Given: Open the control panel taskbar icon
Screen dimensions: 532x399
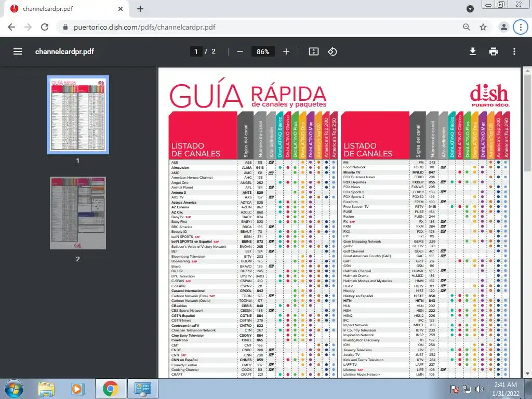Looking at the screenshot, I should click(x=142, y=389).
